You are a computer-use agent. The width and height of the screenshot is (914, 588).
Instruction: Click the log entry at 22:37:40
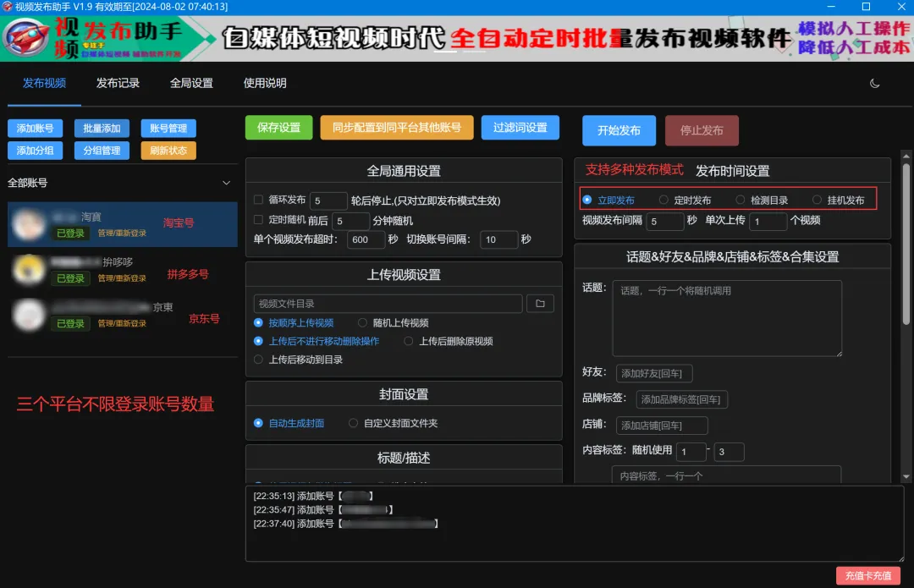(x=345, y=524)
